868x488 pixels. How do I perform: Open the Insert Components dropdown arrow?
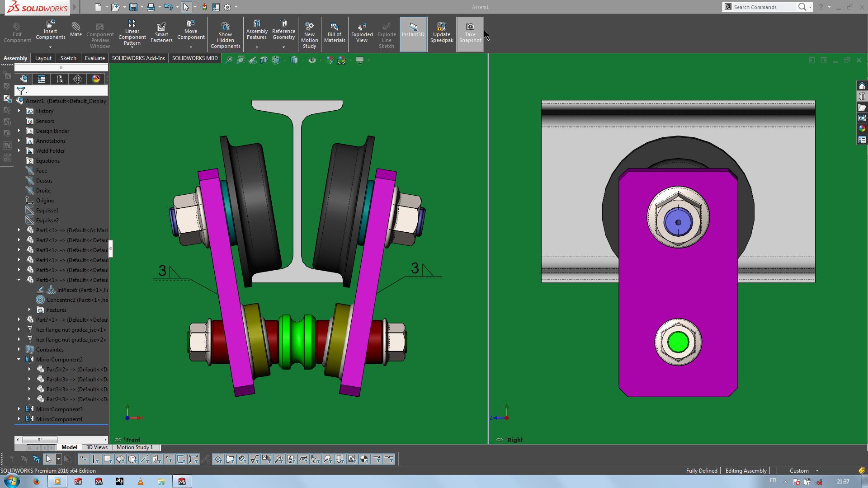click(50, 47)
